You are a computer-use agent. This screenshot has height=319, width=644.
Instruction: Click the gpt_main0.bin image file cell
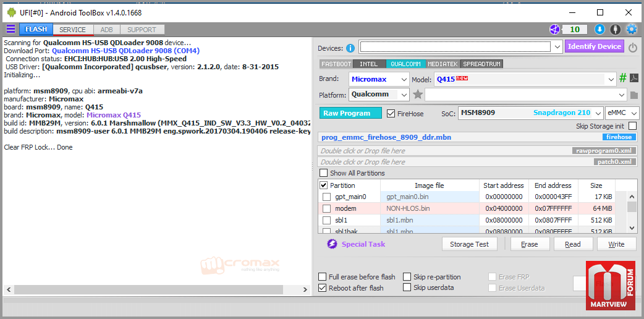[x=430, y=197]
